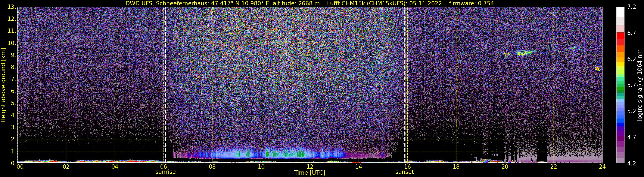Click the red segment of the colorbar

coord(620,36)
